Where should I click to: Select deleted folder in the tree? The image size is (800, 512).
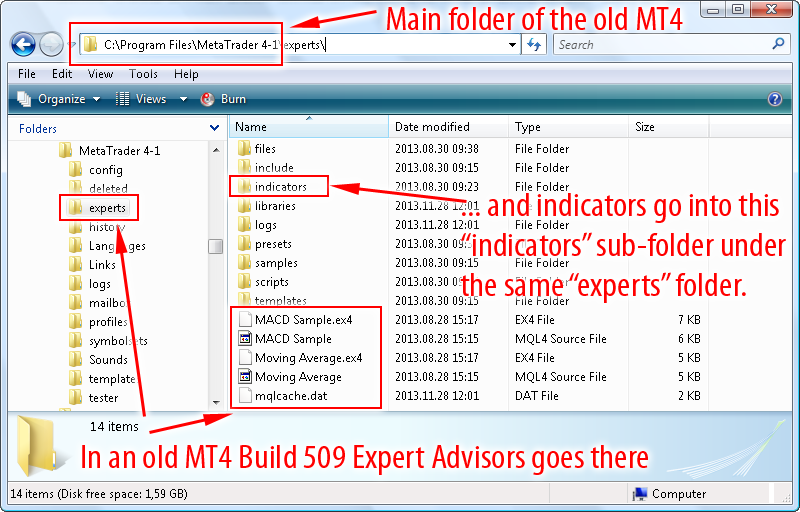click(108, 188)
